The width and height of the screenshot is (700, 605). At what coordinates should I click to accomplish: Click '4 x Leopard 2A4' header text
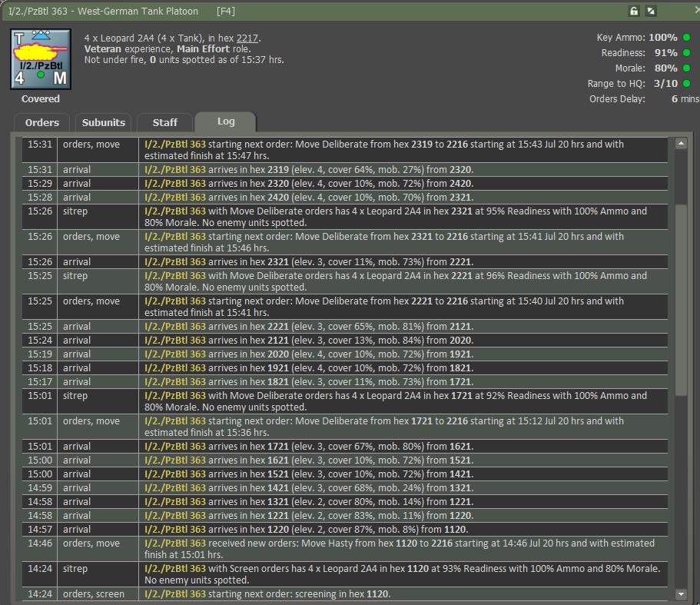pos(119,38)
